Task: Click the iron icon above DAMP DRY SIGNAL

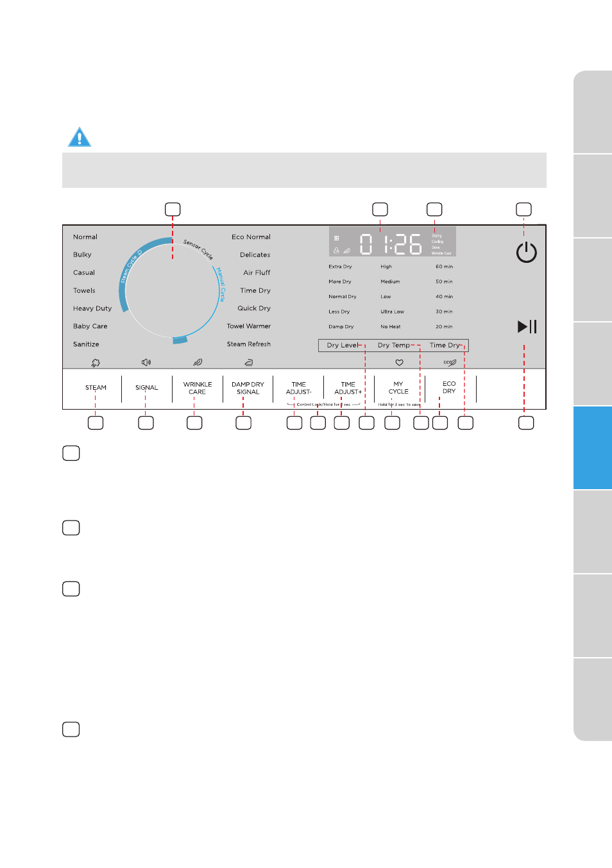Action: coord(248,362)
